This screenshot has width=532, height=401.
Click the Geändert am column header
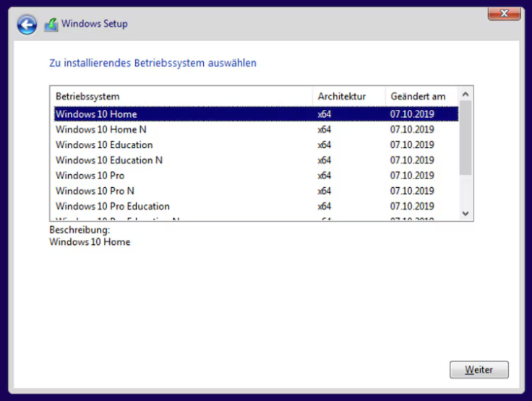421,96
